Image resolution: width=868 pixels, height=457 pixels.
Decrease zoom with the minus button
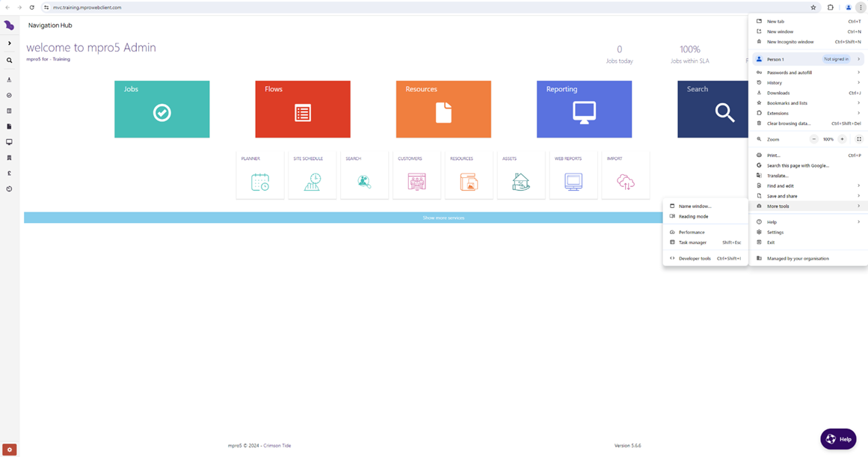click(813, 139)
